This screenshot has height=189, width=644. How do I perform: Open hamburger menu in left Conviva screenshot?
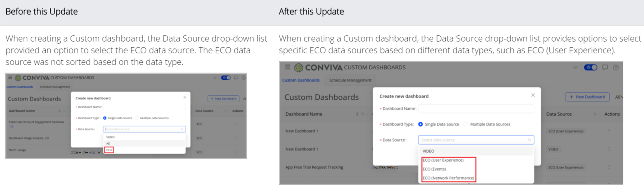(10, 77)
